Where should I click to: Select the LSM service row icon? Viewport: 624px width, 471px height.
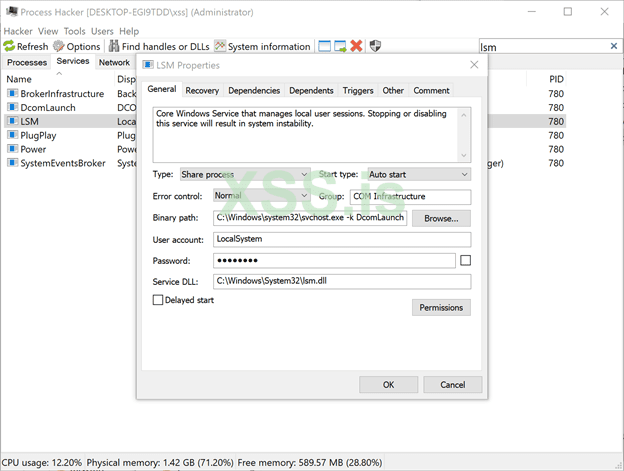point(12,121)
